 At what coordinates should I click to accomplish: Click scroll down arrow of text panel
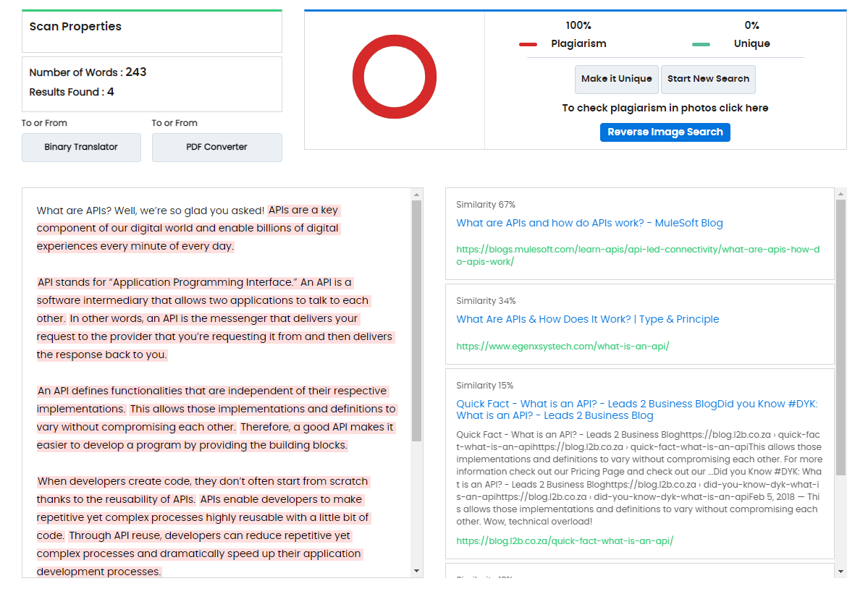[x=417, y=571]
